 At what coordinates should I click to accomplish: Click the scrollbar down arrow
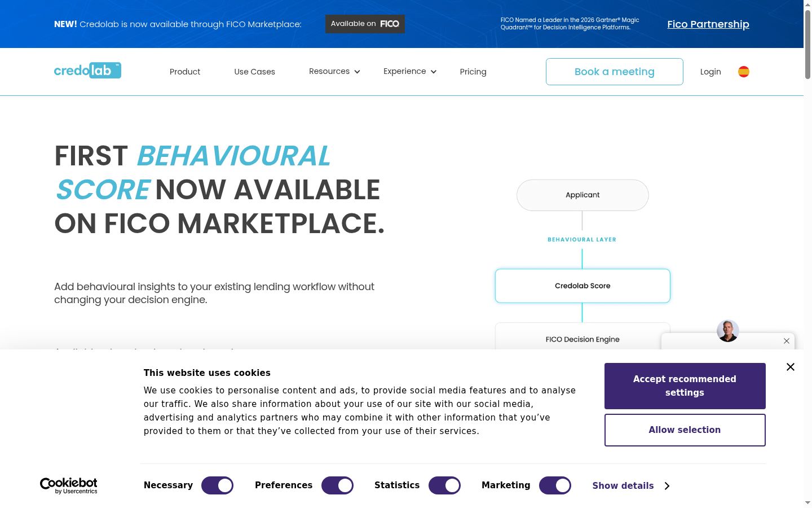[x=807, y=503]
